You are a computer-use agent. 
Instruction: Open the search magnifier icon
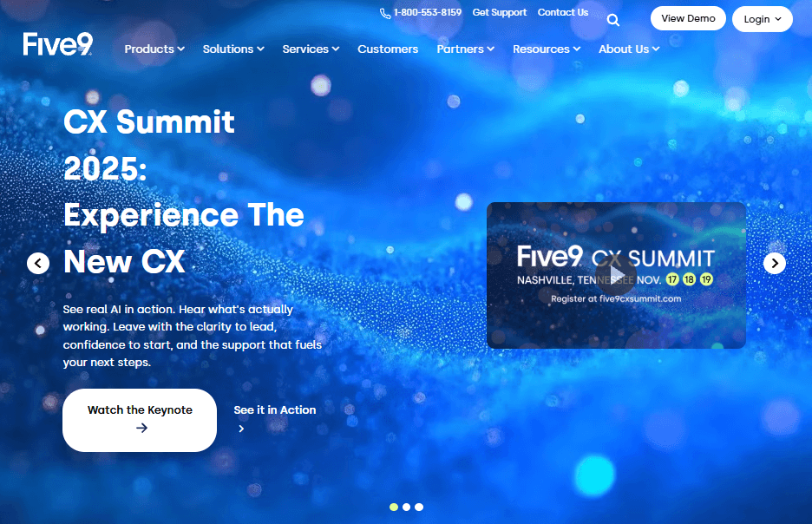pyautogui.click(x=613, y=20)
